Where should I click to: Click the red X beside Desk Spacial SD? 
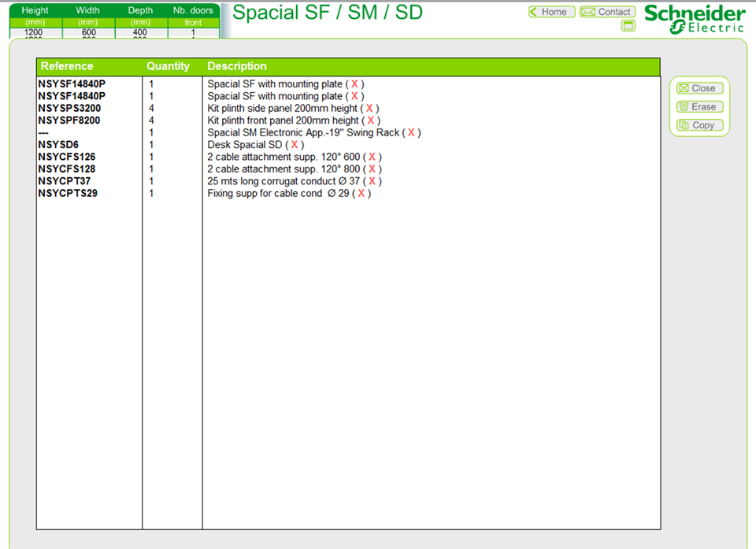point(295,145)
